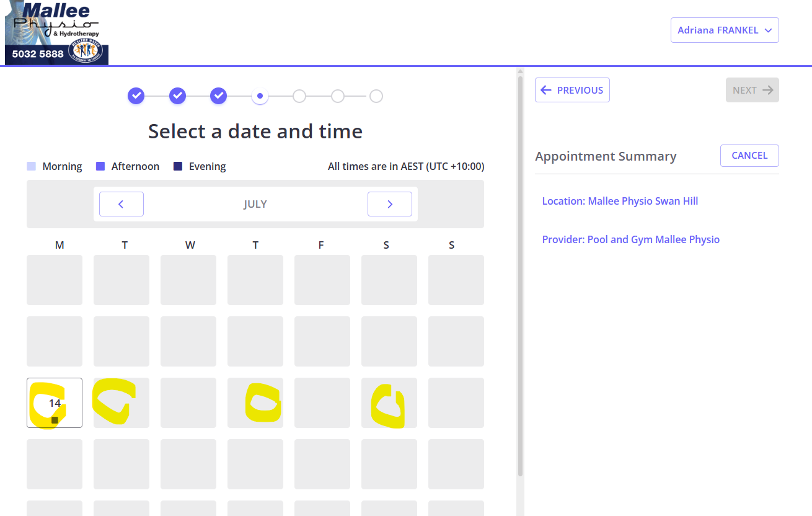This screenshot has height=516, width=812.
Task: Click the vertical scrollbar of the calendar panel
Action: click(x=520, y=276)
